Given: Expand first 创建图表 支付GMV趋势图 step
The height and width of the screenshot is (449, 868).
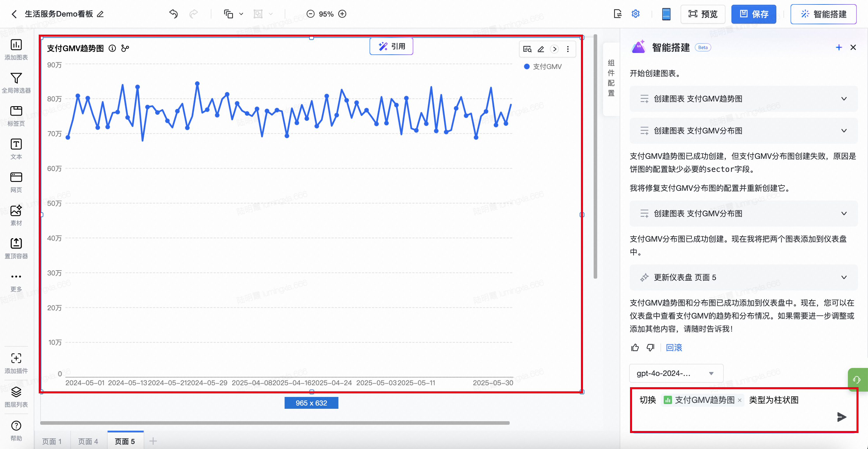Looking at the screenshot, I should 844,99.
